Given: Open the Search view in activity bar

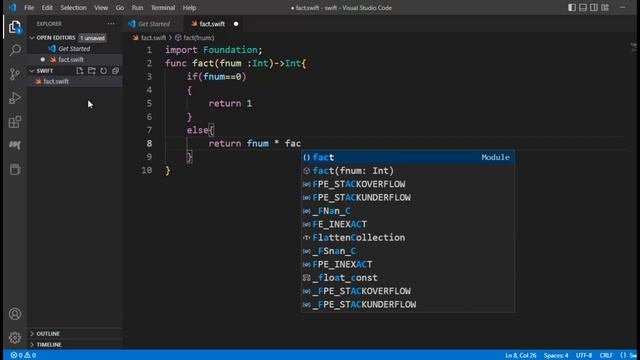Looking at the screenshot, I should [x=15, y=50].
